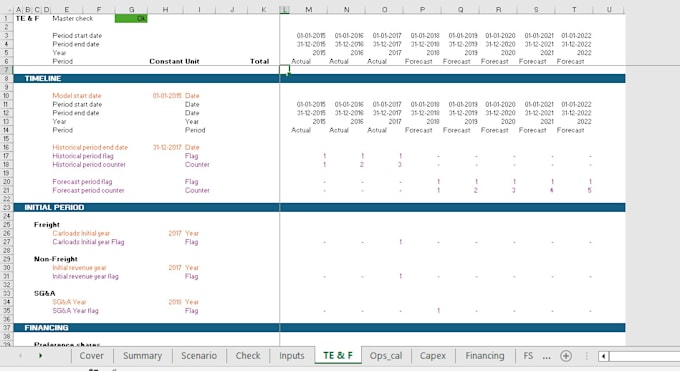Viewport: 680px width, 371px height.
Task: Select the Initial revenue year label
Action: point(79,268)
